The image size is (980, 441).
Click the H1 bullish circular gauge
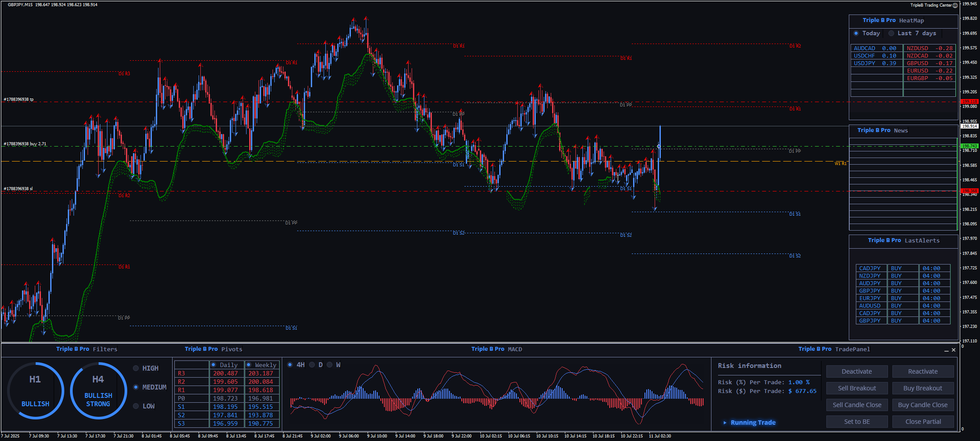click(35, 390)
